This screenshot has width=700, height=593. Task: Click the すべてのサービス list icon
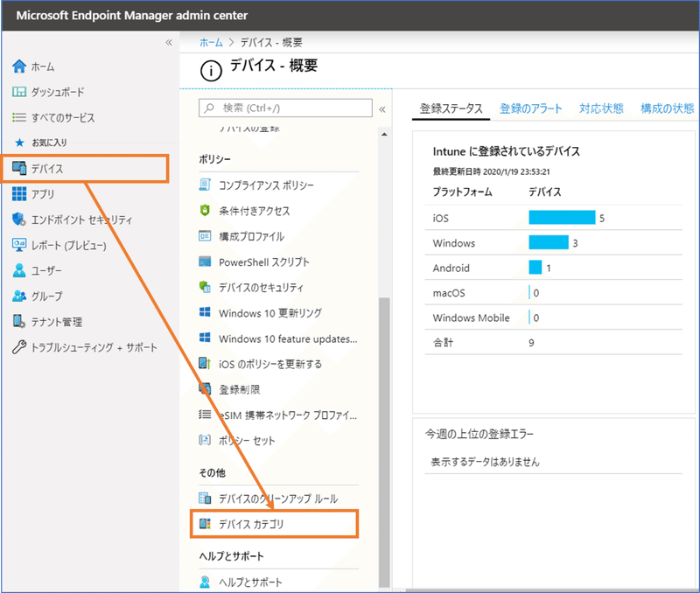pyautogui.click(x=18, y=117)
